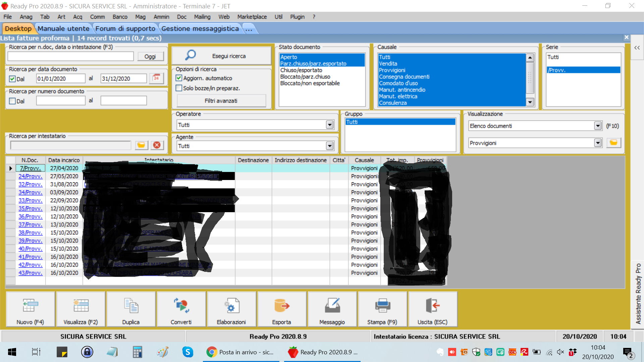The height and width of the screenshot is (362, 644).
Task: Open Elaborazioni gear button
Action: pos(231,309)
